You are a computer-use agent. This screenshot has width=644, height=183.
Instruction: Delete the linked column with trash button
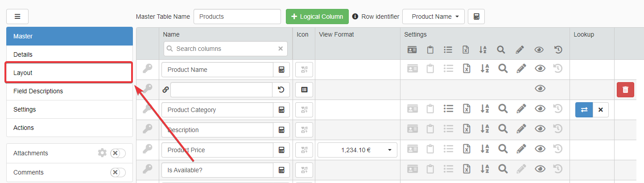(625, 90)
